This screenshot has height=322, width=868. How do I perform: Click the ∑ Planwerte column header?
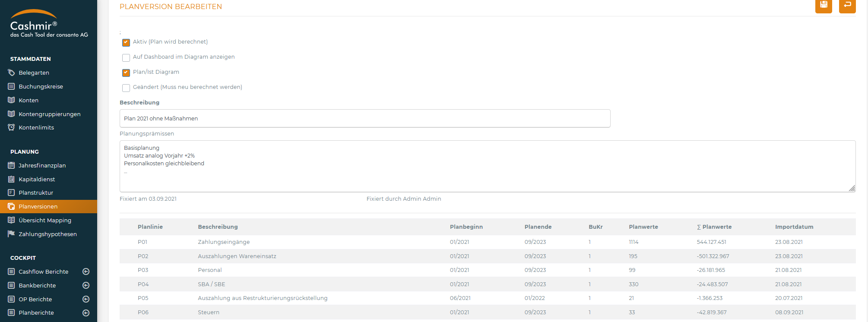(x=714, y=227)
